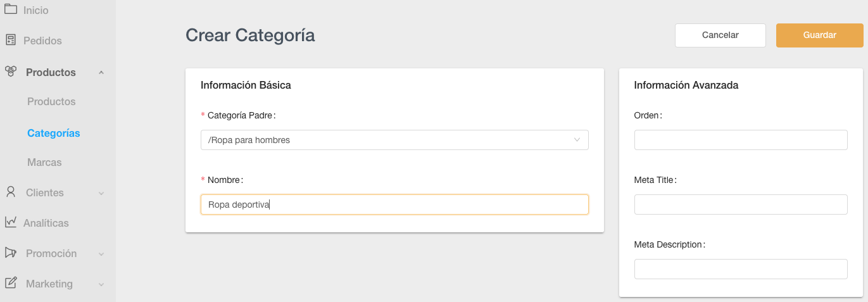Image resolution: width=868 pixels, height=302 pixels.
Task: Click the Clientes person icon
Action: click(x=11, y=192)
